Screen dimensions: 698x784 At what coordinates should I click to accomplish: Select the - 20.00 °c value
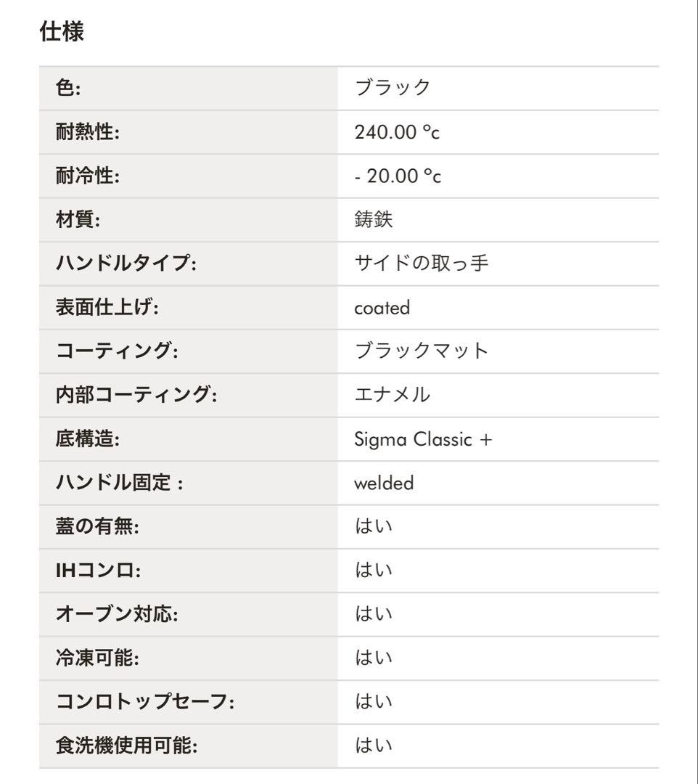pos(398,176)
